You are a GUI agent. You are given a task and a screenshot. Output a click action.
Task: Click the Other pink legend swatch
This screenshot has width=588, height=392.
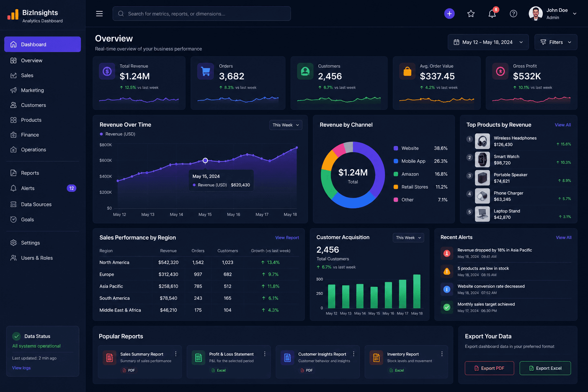396,200
